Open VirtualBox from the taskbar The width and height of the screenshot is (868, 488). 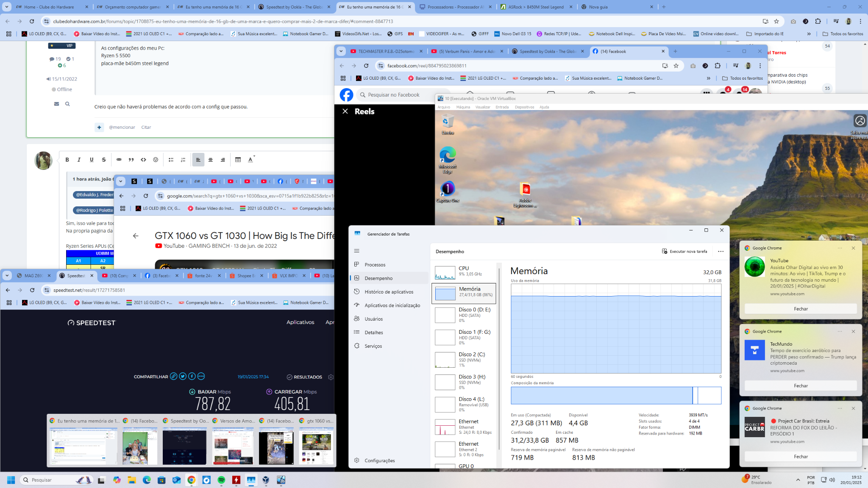(x=266, y=480)
